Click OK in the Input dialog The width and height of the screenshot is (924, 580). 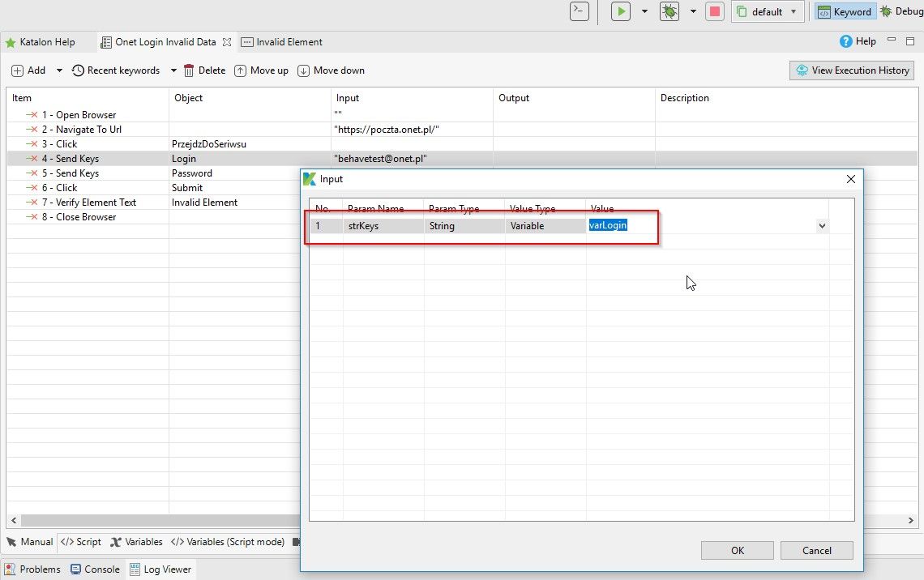pos(737,550)
